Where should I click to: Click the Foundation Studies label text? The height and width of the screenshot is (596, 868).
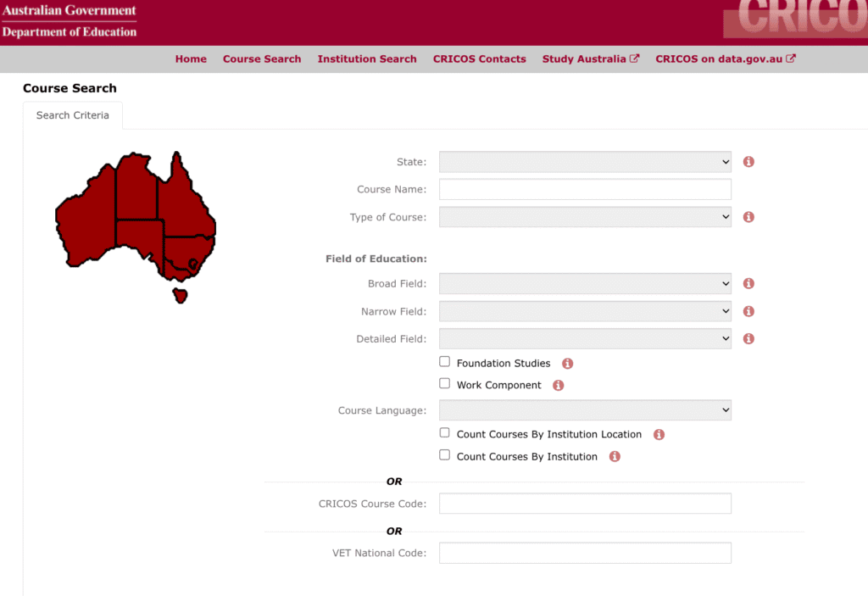[x=504, y=364]
